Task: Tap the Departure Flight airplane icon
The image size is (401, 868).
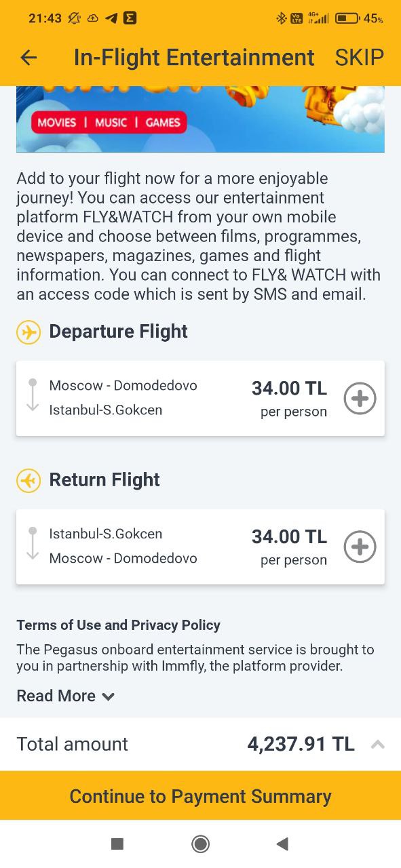Action: coord(28,332)
